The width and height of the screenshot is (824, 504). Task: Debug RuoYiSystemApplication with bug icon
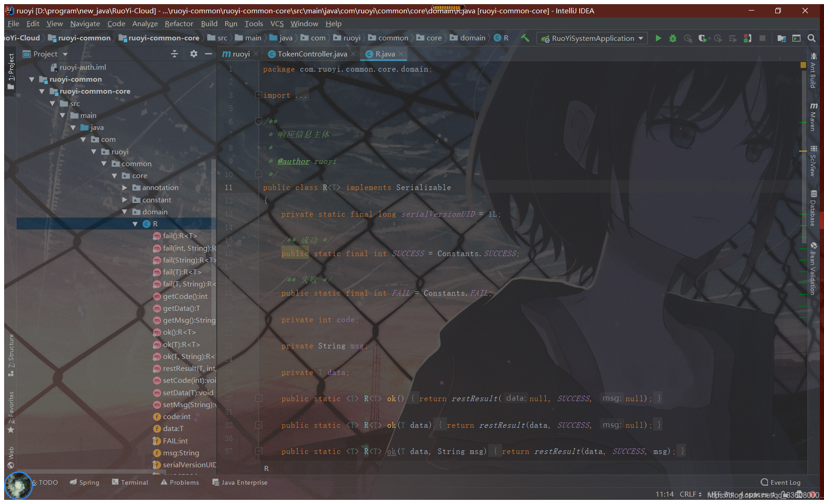tap(673, 38)
